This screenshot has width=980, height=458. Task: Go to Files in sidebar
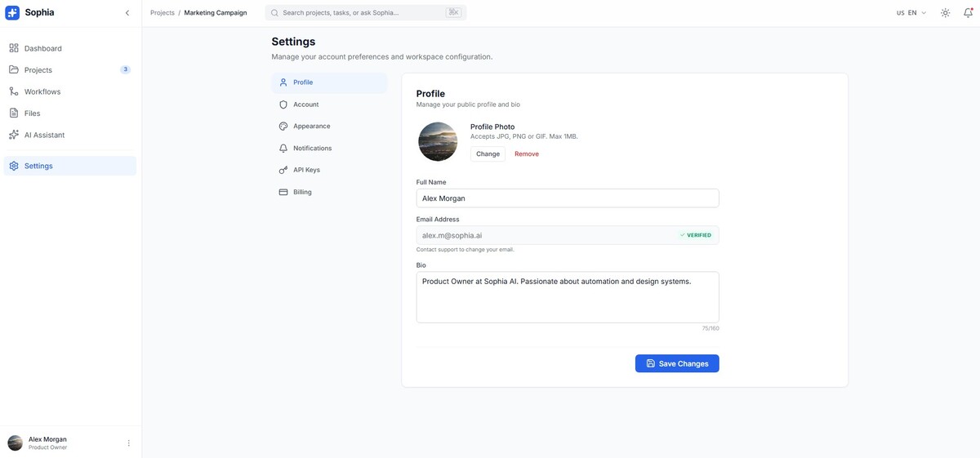(x=32, y=113)
